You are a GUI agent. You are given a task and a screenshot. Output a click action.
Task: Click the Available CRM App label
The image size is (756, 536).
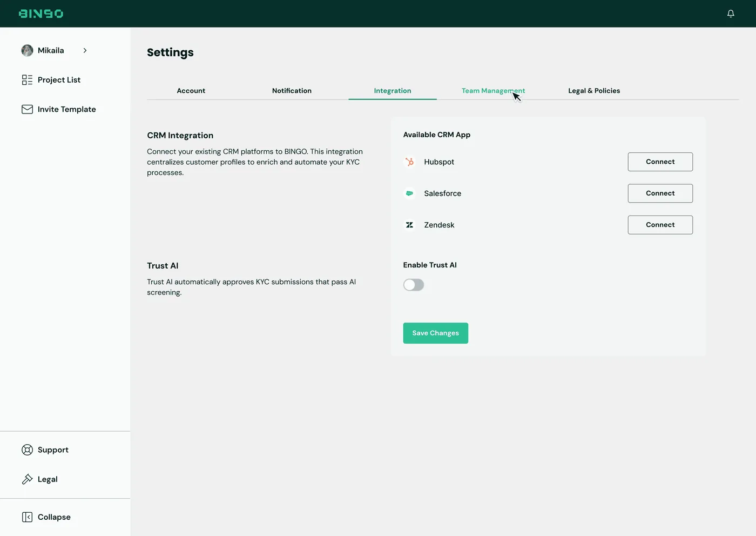[436, 135]
